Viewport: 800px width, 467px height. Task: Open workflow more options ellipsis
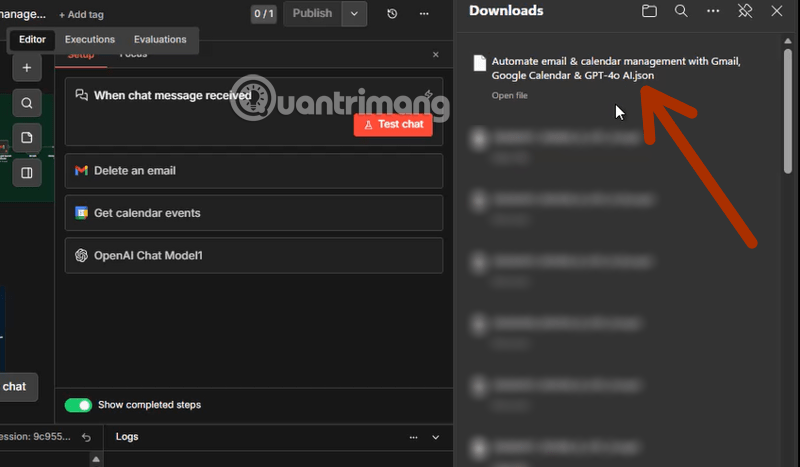click(x=424, y=14)
